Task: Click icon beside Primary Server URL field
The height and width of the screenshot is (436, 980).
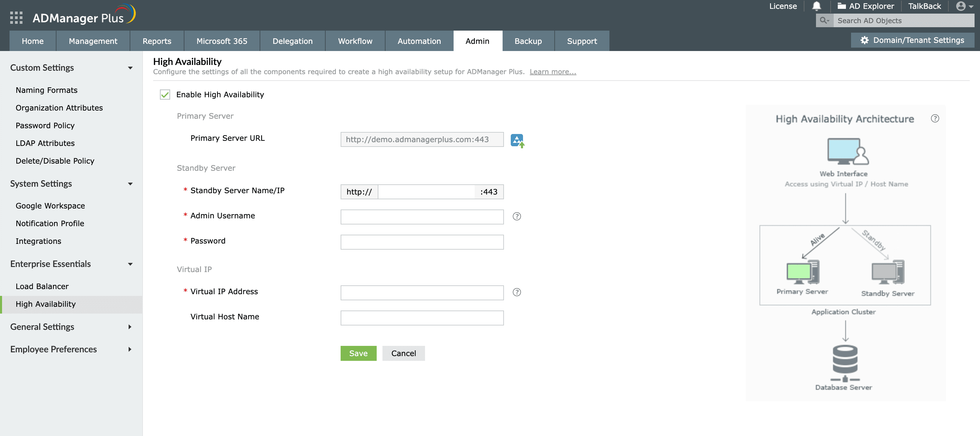Action: [517, 140]
